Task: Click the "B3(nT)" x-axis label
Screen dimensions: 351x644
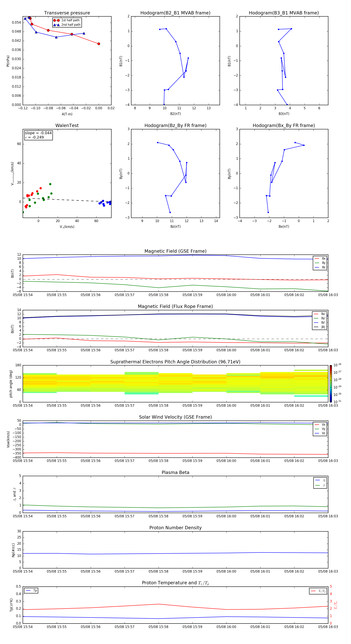Action: (x=284, y=114)
